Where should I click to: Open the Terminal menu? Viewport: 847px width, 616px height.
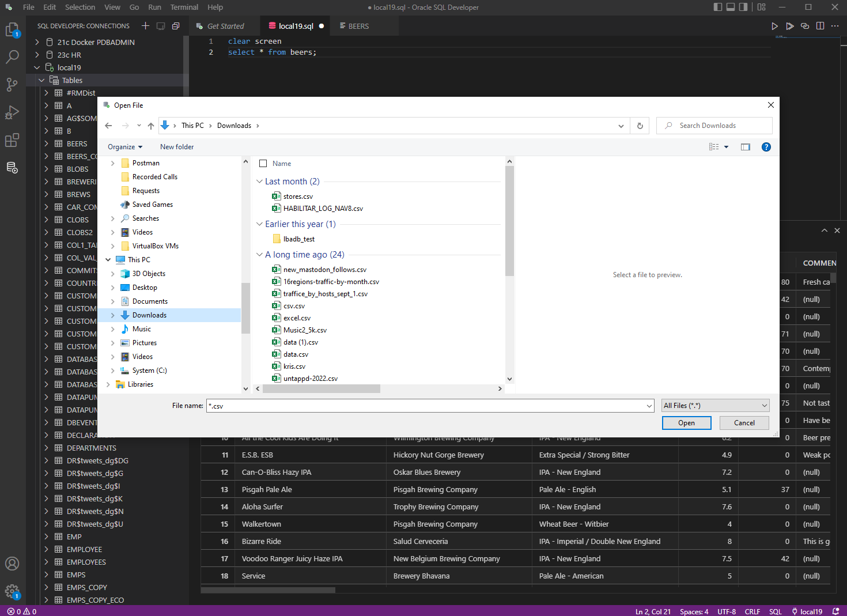[184, 7]
